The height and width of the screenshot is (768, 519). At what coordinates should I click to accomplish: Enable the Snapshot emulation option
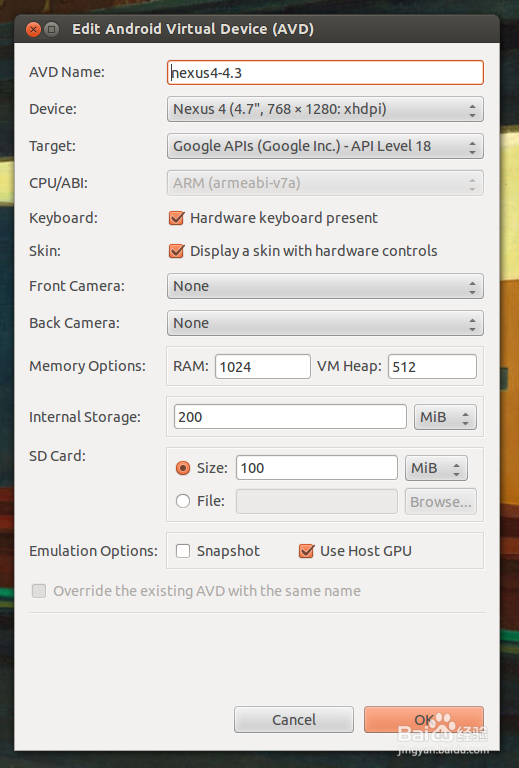click(183, 551)
